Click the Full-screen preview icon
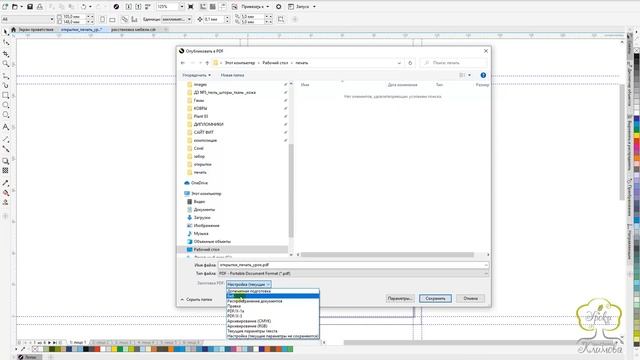Image resolution: width=640 pixels, height=360 pixels. coord(191,7)
